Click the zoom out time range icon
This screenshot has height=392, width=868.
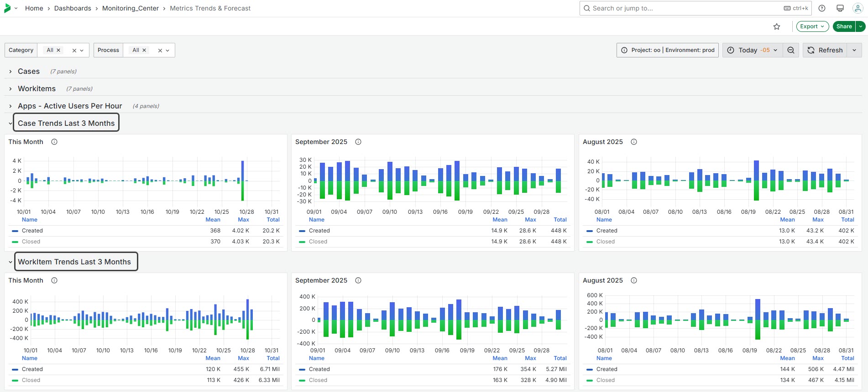click(x=791, y=50)
